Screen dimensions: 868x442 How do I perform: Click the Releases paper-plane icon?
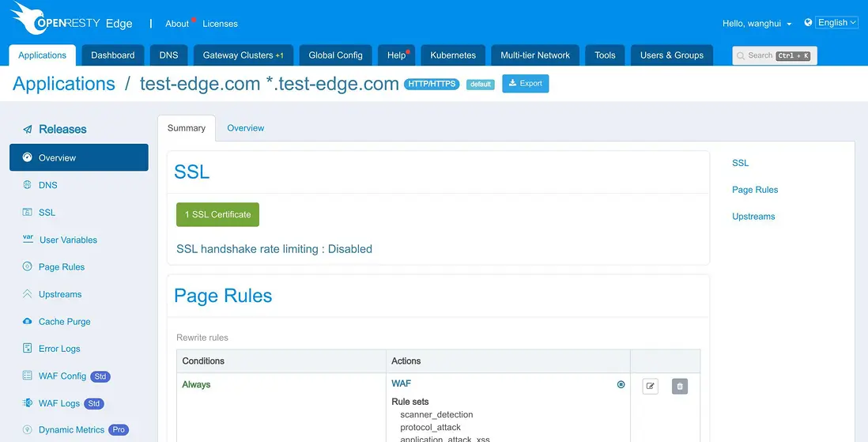tap(27, 130)
